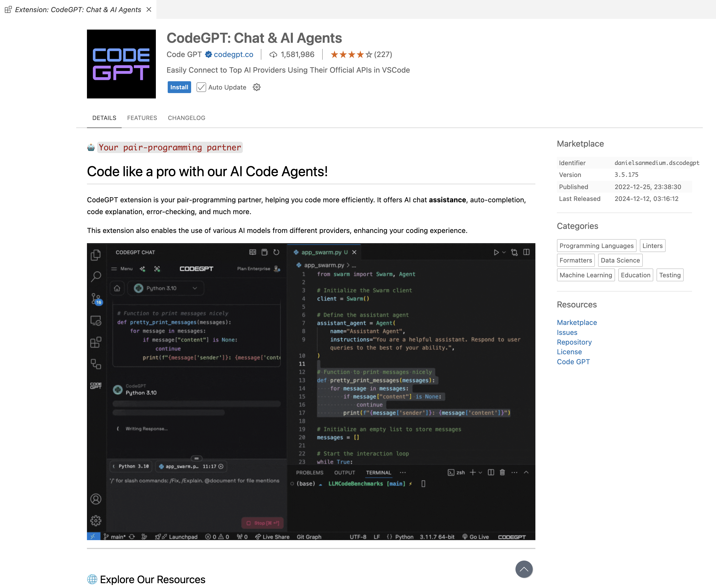This screenshot has width=716, height=588.
Task: Toggle the Auto Update checkbox
Action: (x=201, y=87)
